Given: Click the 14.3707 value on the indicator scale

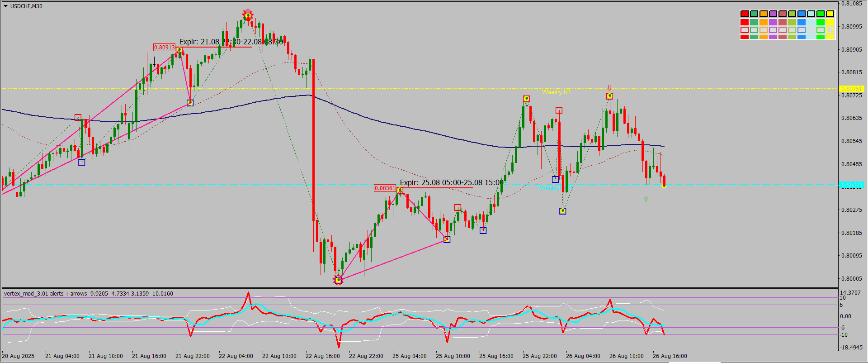Looking at the screenshot, I should (x=850, y=293).
